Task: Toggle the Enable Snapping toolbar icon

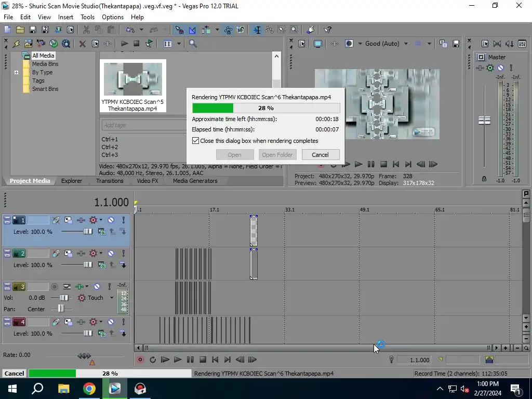Action: tap(179, 30)
